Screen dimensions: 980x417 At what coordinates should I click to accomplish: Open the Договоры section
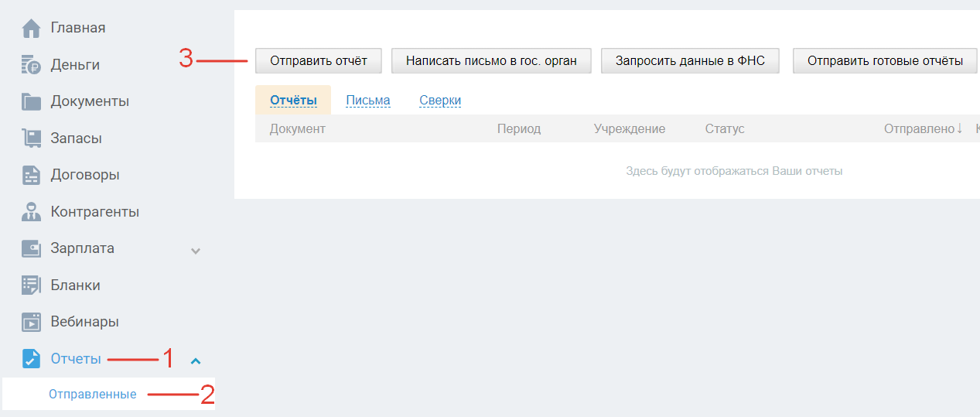click(x=85, y=175)
